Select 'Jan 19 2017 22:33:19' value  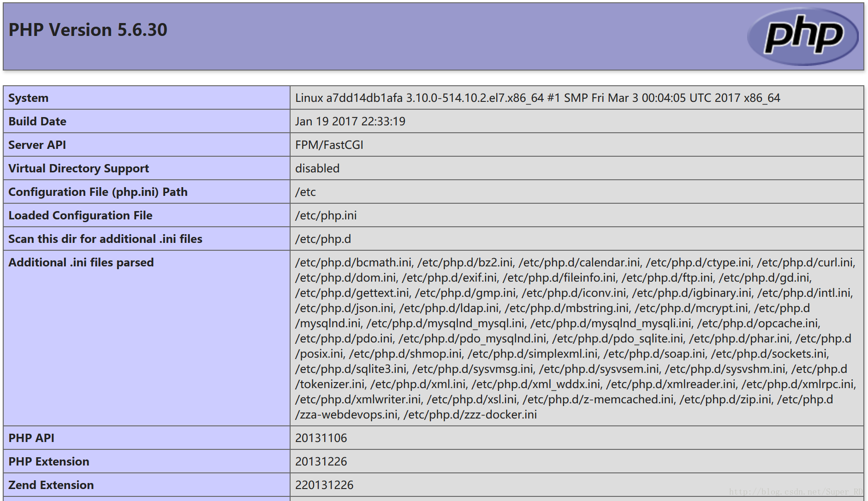point(351,122)
